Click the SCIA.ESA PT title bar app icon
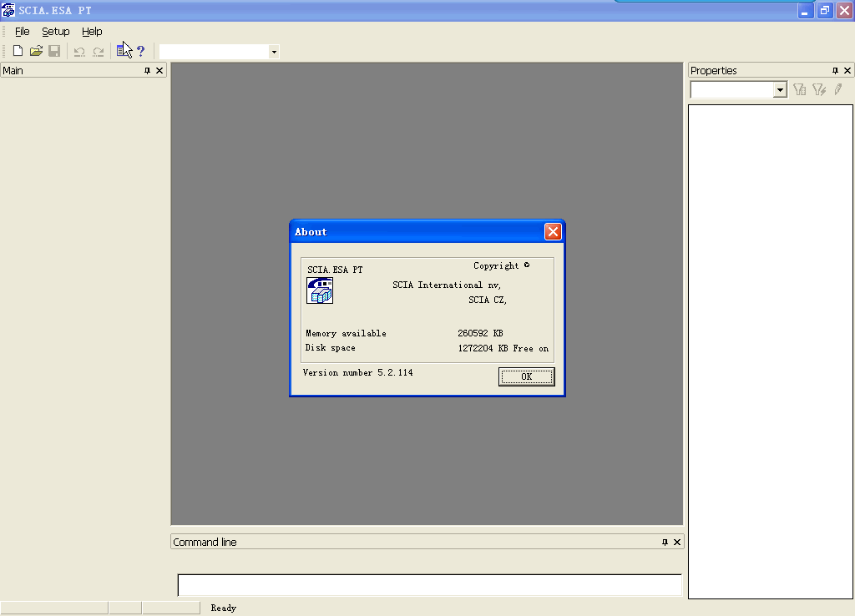The image size is (855, 616). 8,10
